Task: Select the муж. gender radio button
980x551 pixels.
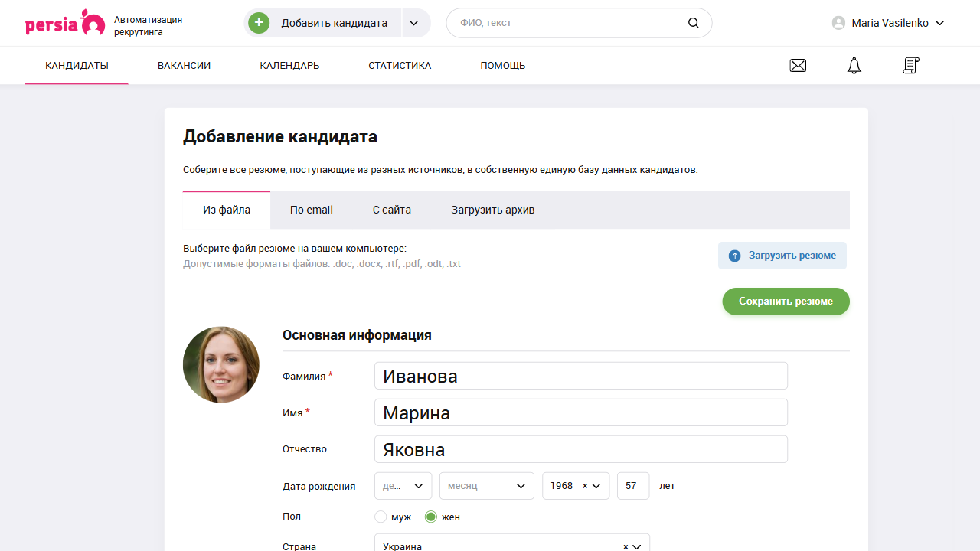Action: 381,517
